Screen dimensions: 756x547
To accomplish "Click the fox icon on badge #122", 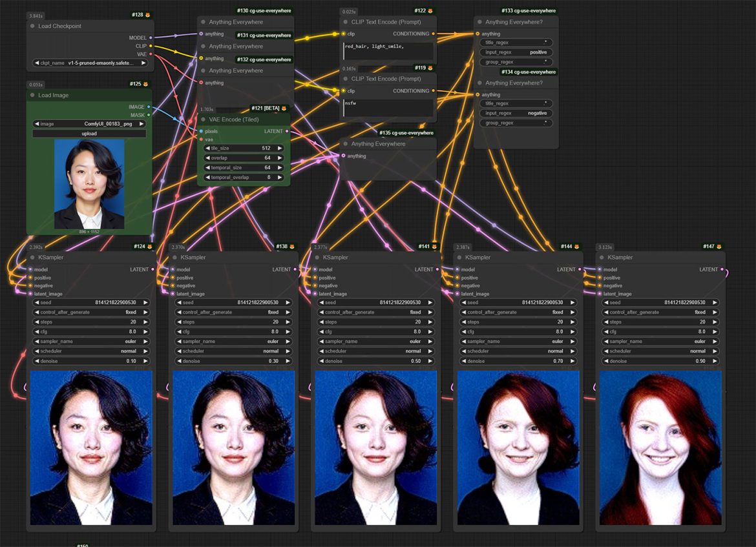I will 430,11.
